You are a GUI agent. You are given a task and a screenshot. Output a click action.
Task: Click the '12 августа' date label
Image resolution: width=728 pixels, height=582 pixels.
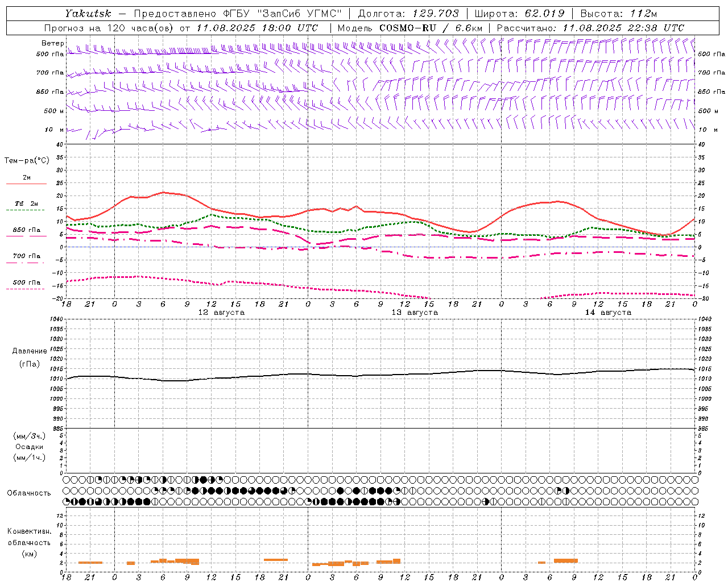tap(221, 313)
